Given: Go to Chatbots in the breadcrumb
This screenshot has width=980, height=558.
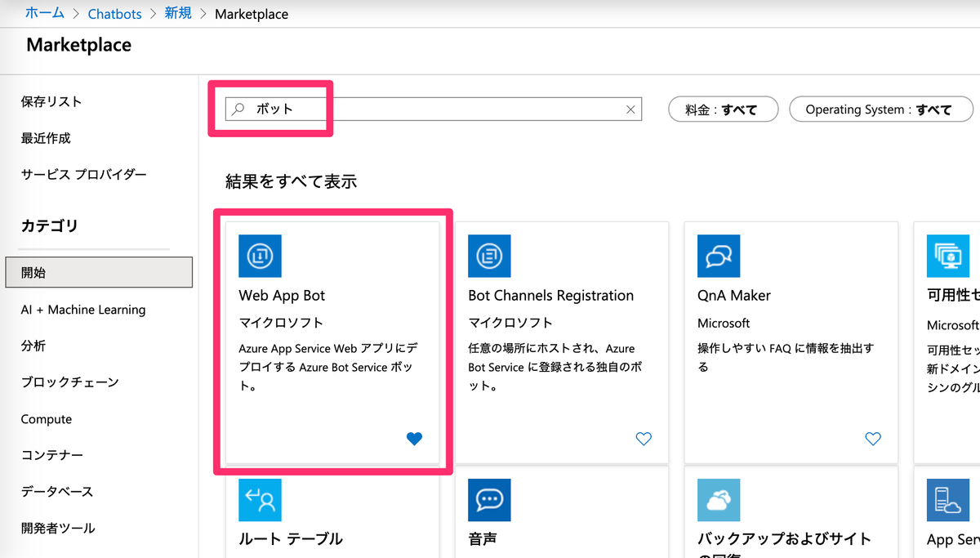Looking at the screenshot, I should point(114,14).
